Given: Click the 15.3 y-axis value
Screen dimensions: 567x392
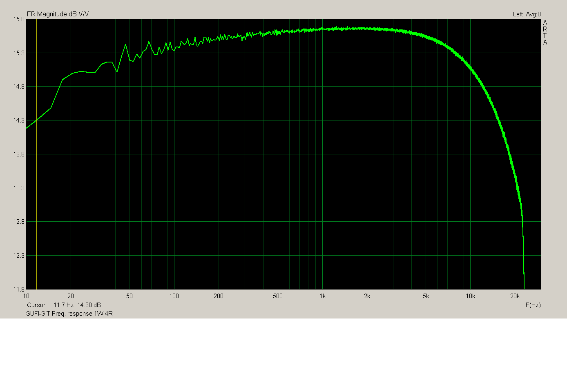Looking at the screenshot, I should tap(19, 53).
